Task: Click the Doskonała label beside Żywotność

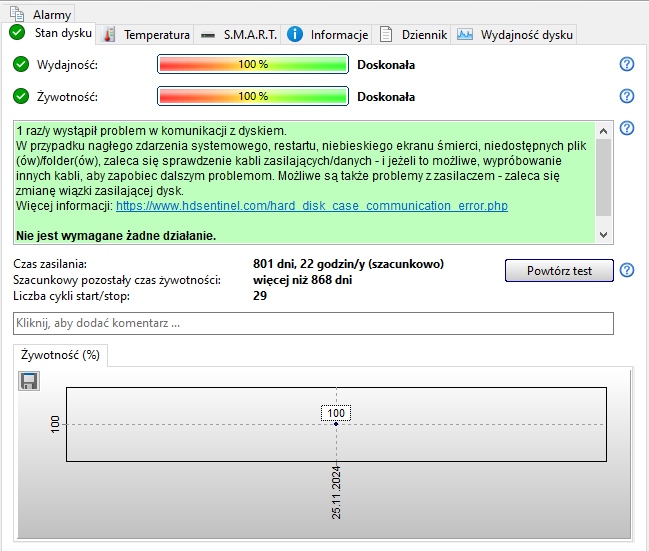Action: (x=386, y=97)
